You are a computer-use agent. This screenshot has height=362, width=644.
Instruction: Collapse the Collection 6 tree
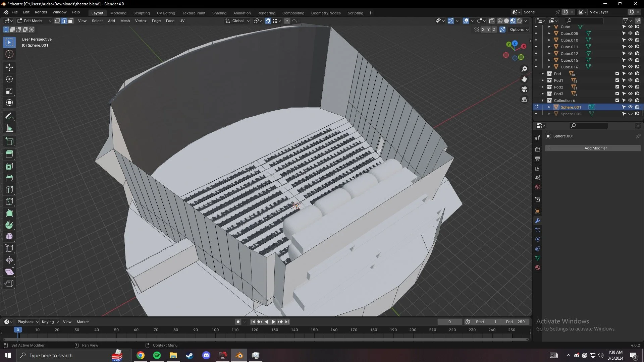pos(542,101)
